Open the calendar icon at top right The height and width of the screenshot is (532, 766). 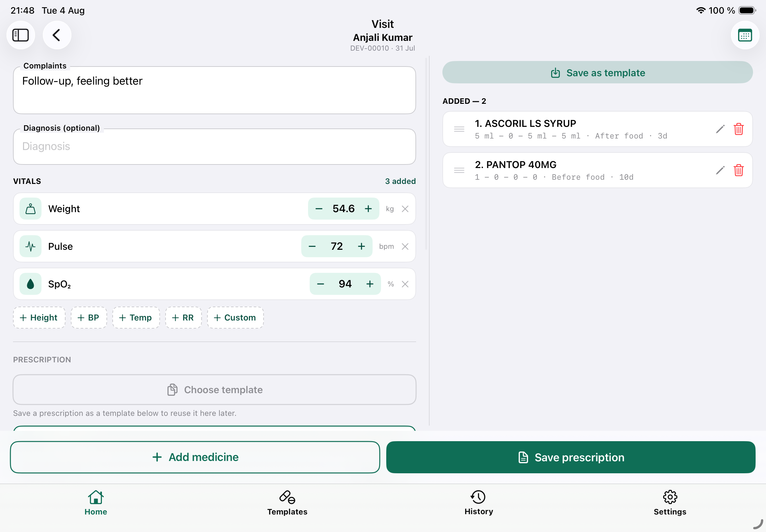coord(745,35)
